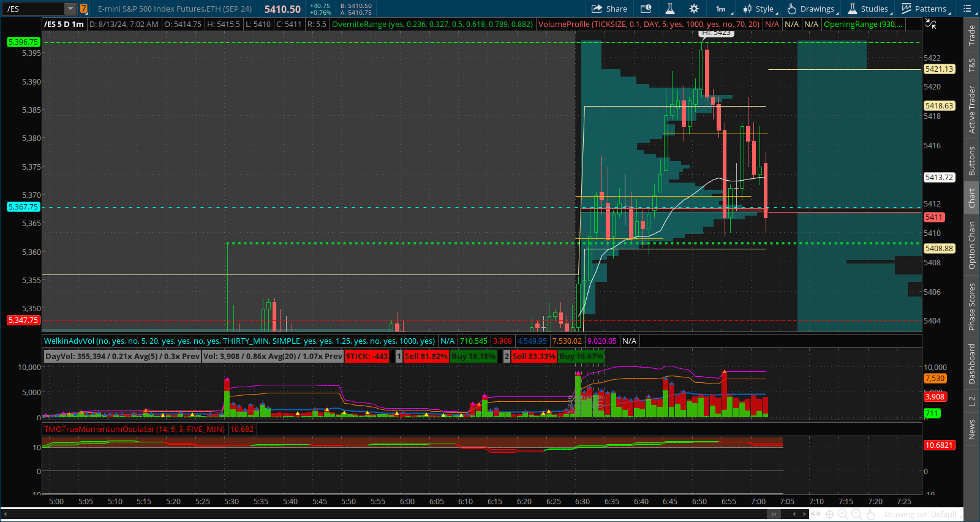
Task: Switch to the Active Trader side tab
Action: [971, 110]
